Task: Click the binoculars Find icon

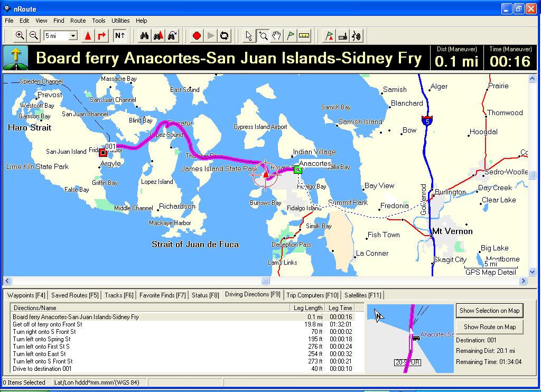Action: (144, 35)
